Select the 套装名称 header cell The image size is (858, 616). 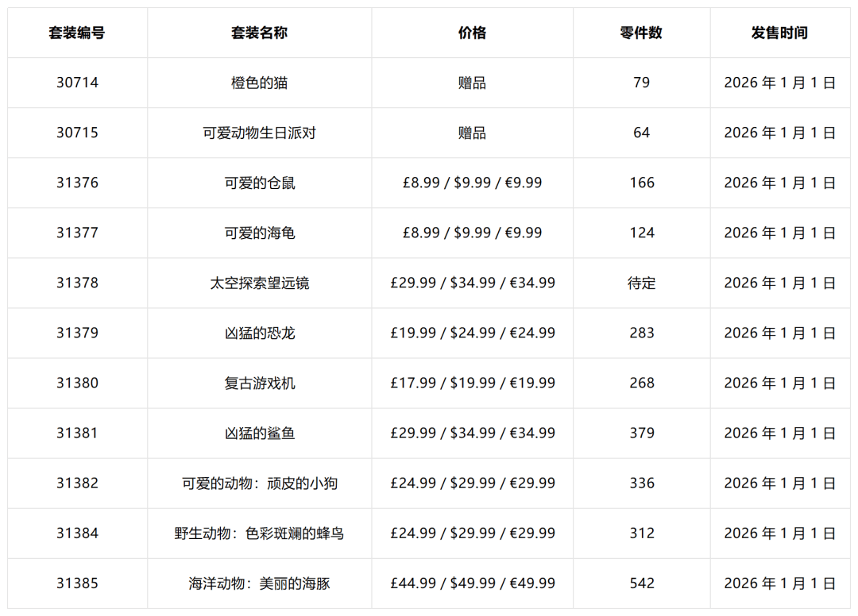coord(259,33)
